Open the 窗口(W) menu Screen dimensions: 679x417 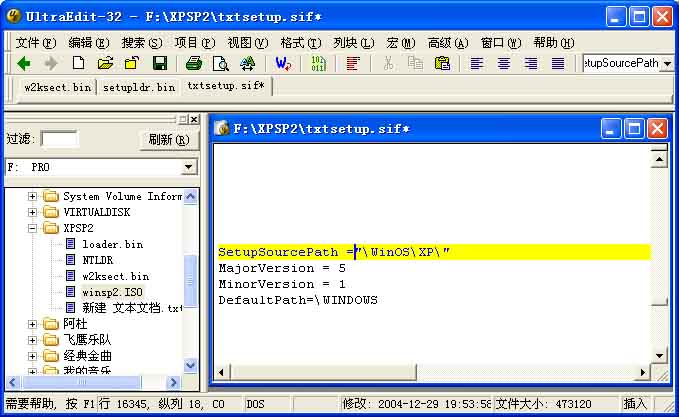[501, 43]
